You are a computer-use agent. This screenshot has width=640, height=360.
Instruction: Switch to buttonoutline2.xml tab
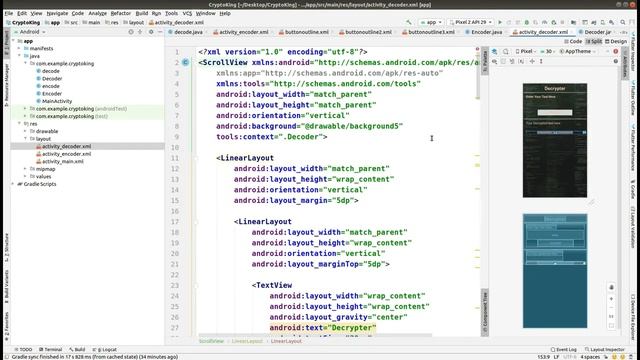tap(365, 32)
